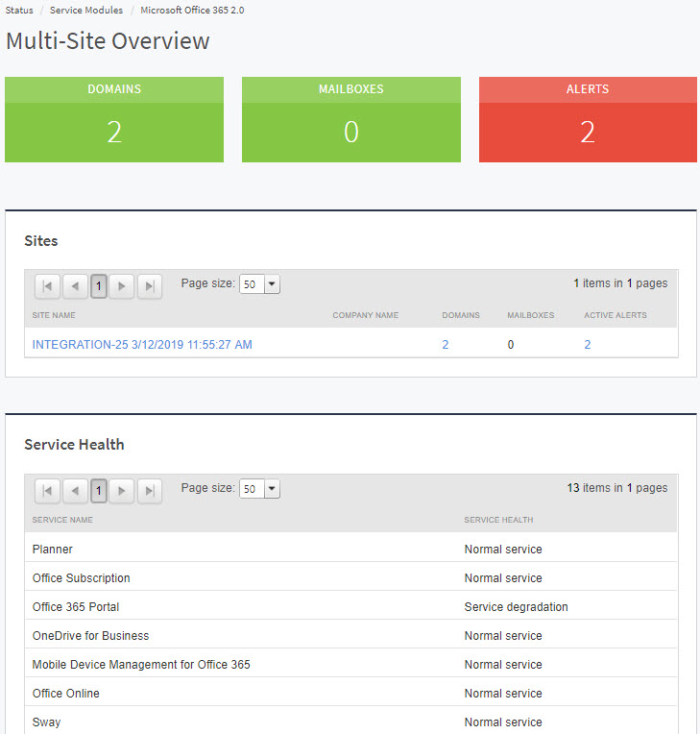Image resolution: width=700 pixels, height=734 pixels.
Task: Open Page size dropdown in Service Health table
Action: (x=272, y=489)
